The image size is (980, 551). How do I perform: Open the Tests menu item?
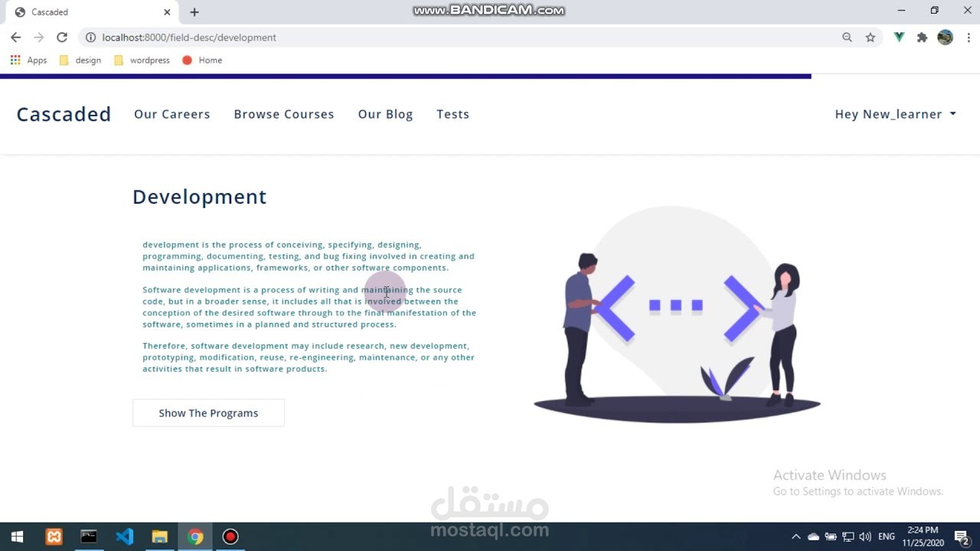click(452, 113)
